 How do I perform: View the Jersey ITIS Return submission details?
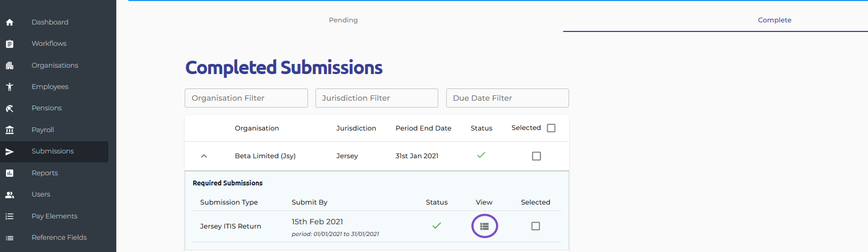[484, 226]
